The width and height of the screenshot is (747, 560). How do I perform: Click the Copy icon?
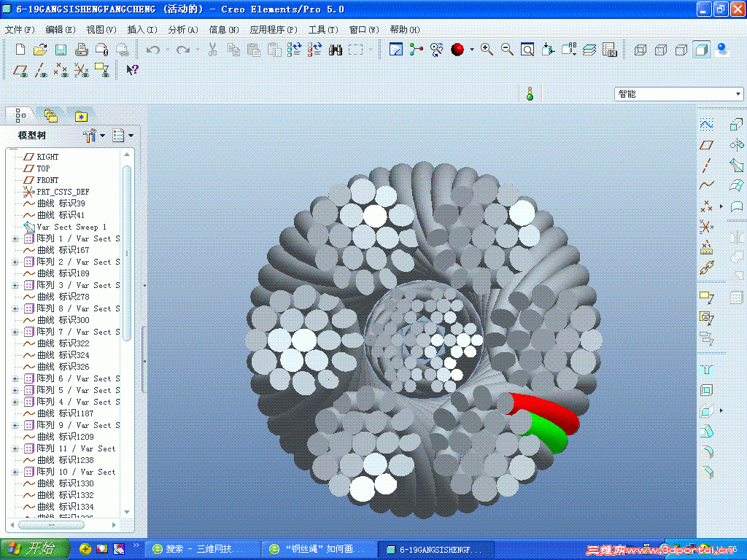click(x=233, y=50)
